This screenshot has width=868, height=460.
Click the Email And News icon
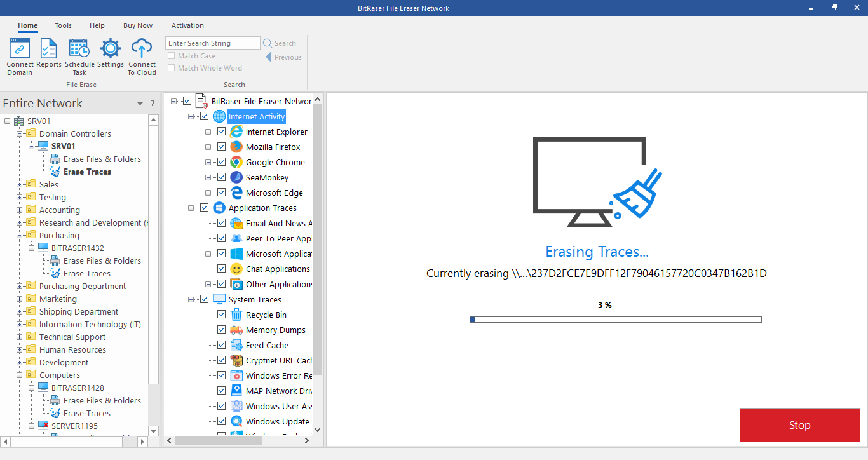click(236, 223)
